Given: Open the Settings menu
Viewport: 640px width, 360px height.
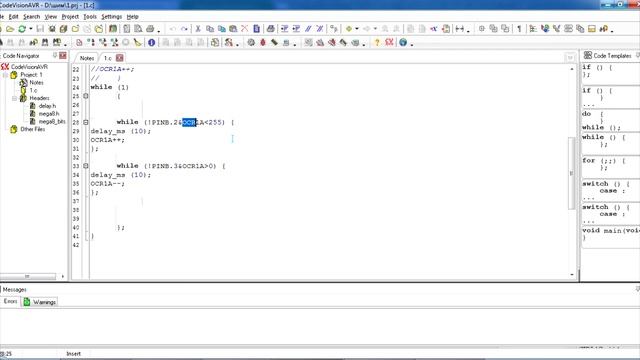Looking at the screenshot, I should 111,17.
